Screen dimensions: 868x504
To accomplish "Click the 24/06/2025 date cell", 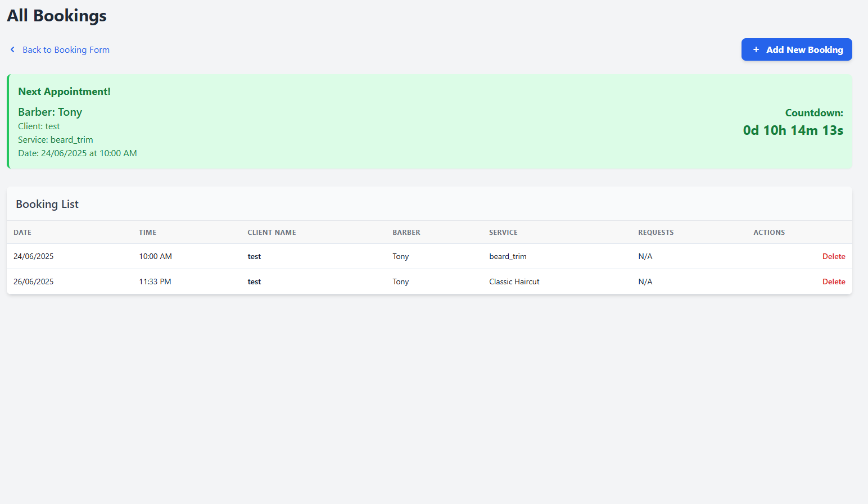I will [x=34, y=256].
